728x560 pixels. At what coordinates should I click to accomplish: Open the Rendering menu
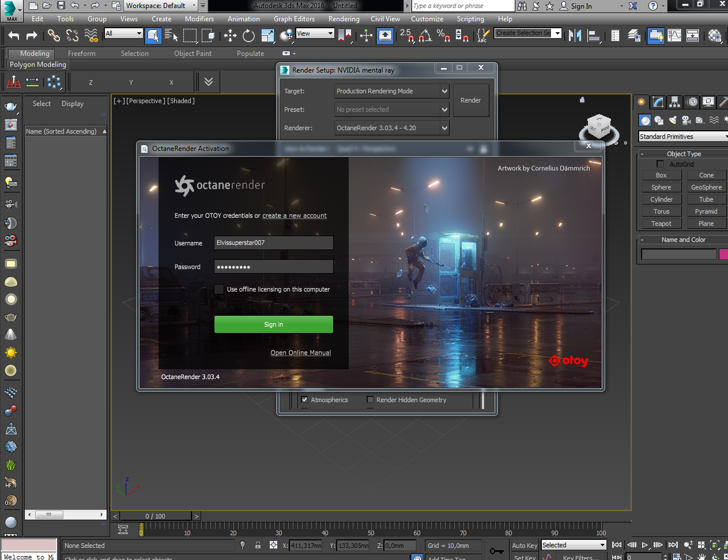344,19
